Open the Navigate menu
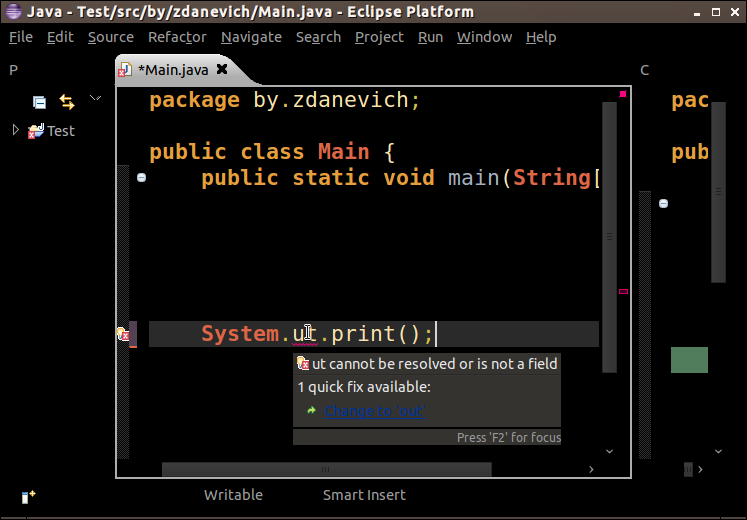This screenshot has height=520, width=747. pos(251,37)
